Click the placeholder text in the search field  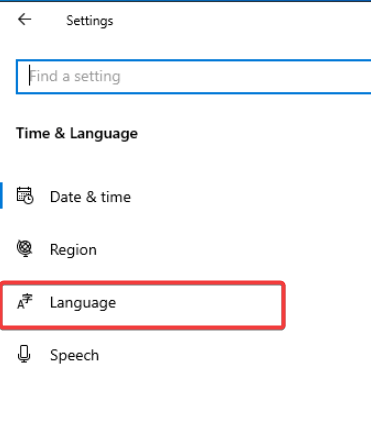pyautogui.click(x=75, y=76)
